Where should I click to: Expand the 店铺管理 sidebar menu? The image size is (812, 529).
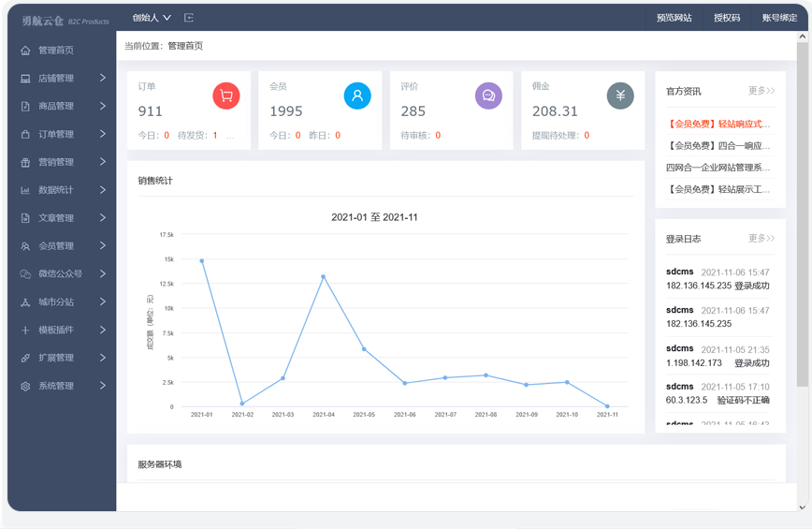(x=62, y=79)
